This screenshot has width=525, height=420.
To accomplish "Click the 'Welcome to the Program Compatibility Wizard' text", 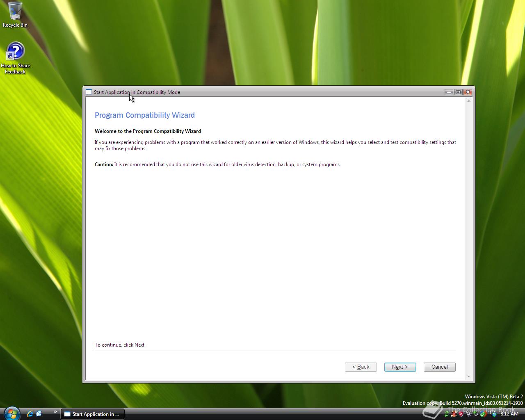I will [148, 131].
